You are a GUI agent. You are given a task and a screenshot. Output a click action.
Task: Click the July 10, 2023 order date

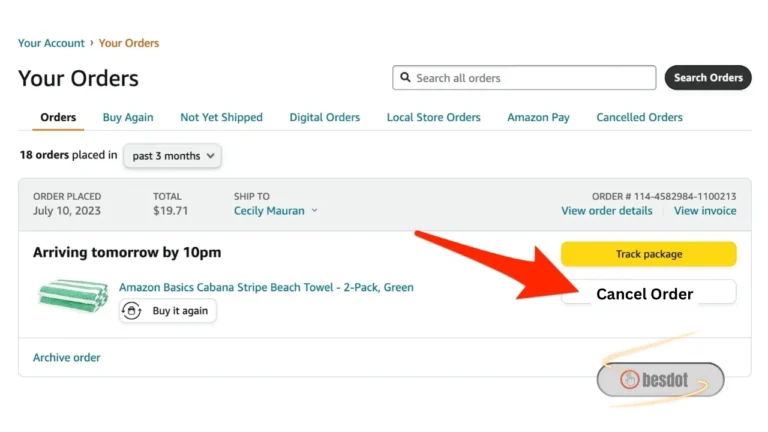click(x=67, y=211)
